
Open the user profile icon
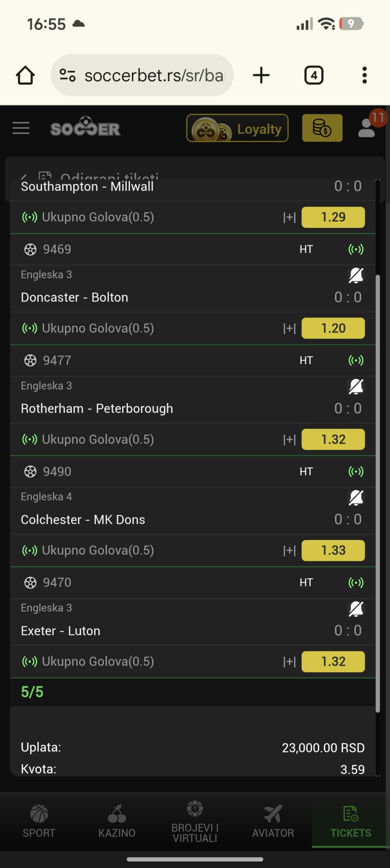tap(367, 128)
